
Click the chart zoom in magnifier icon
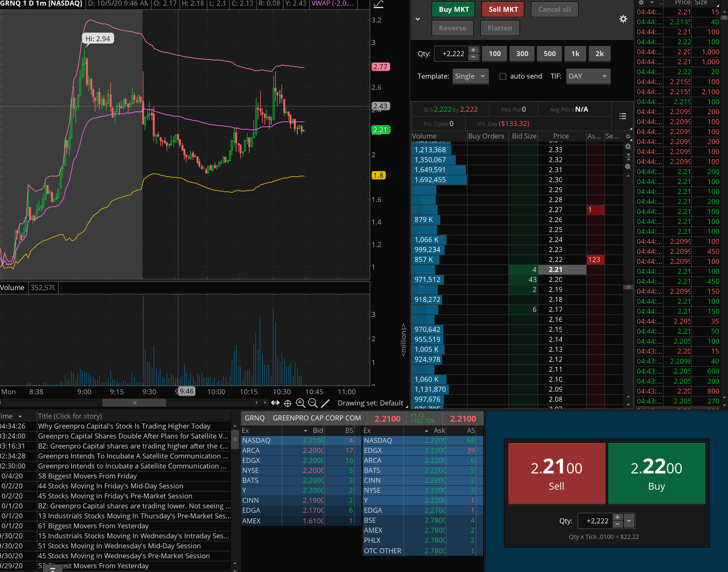pyautogui.click(x=300, y=403)
